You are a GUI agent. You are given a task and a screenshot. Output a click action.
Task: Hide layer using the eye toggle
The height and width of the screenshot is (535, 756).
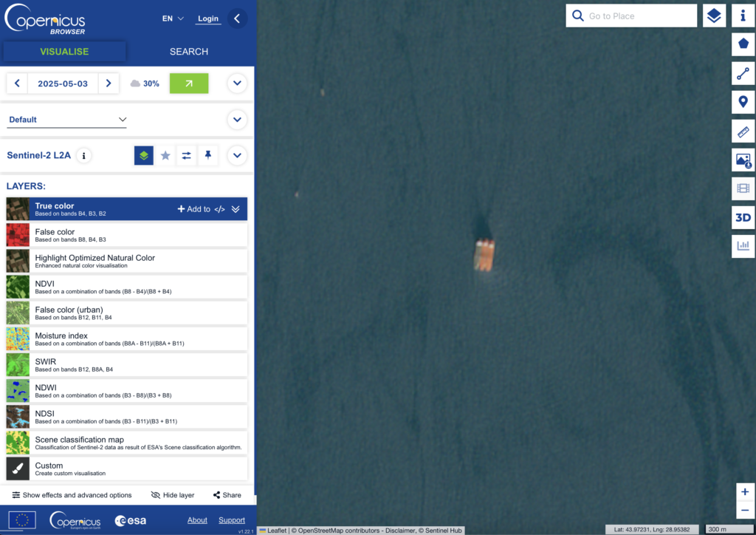[172, 495]
